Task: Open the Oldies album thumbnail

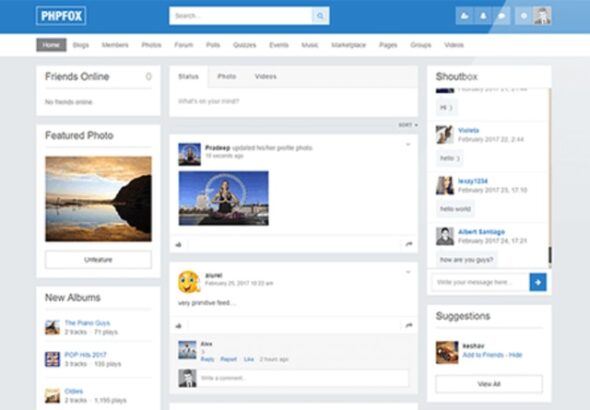Action: (x=52, y=395)
